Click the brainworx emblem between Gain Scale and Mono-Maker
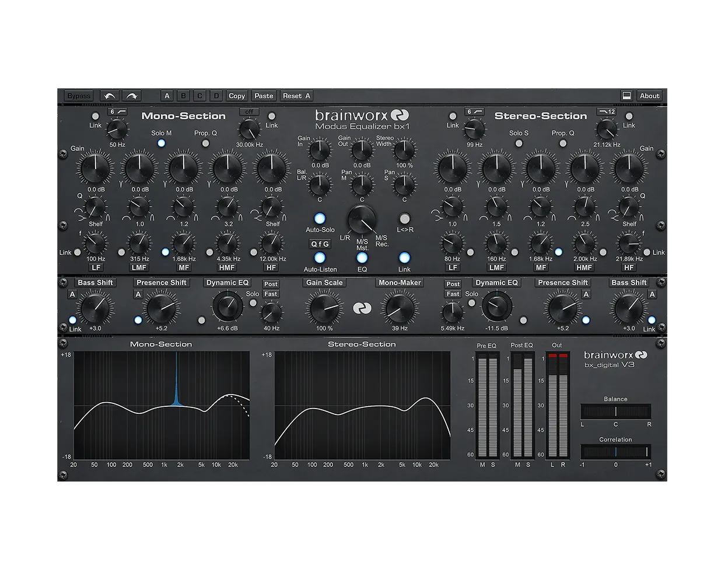The height and width of the screenshot is (572, 728). coord(362,308)
